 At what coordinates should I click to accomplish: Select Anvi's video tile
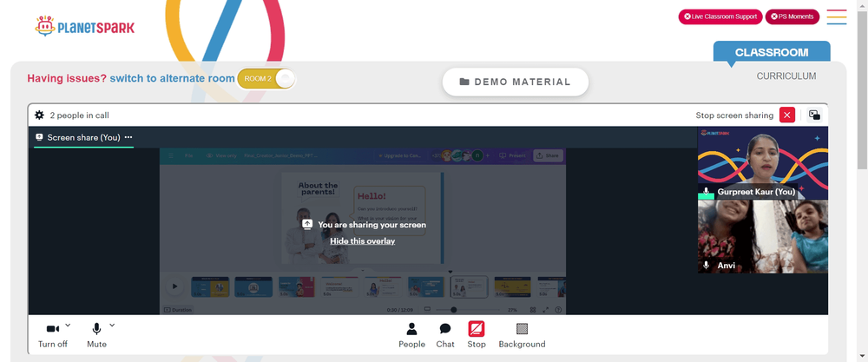tap(762, 236)
